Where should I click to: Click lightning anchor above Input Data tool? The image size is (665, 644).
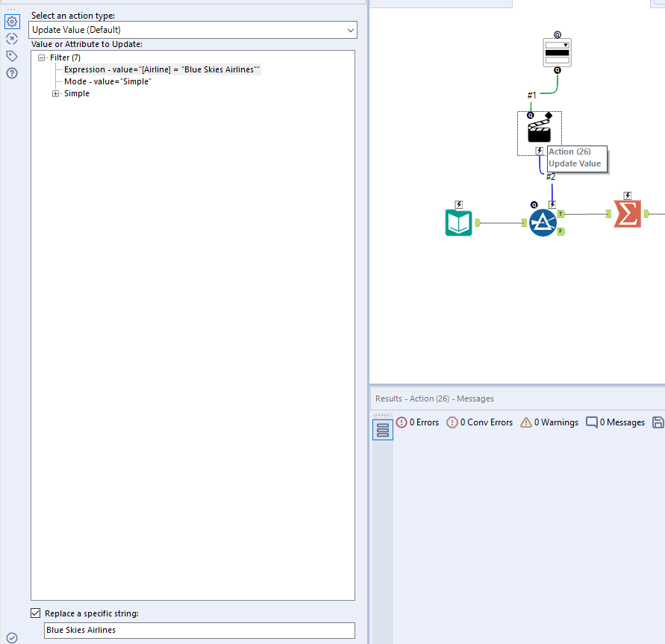(x=459, y=204)
